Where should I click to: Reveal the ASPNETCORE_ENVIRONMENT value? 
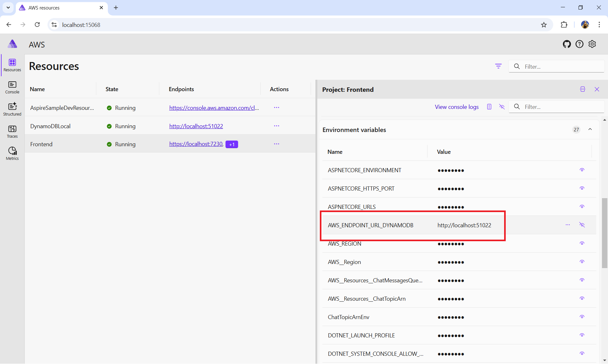coord(582,170)
